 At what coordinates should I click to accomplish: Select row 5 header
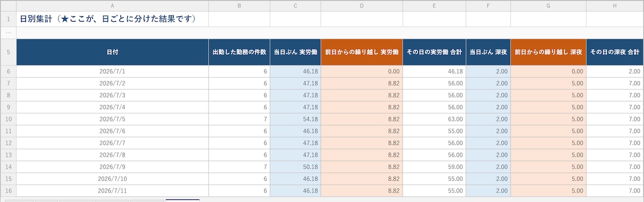click(x=8, y=52)
